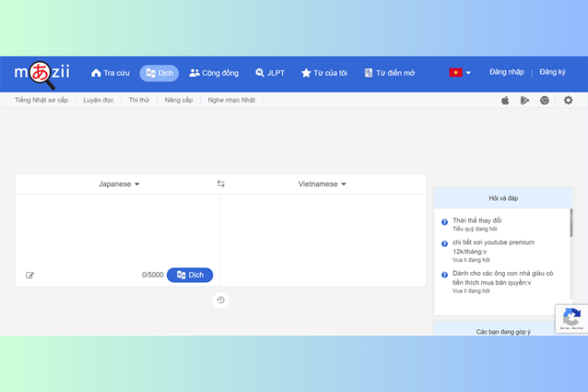Click the 0/5000 character counter

(153, 275)
